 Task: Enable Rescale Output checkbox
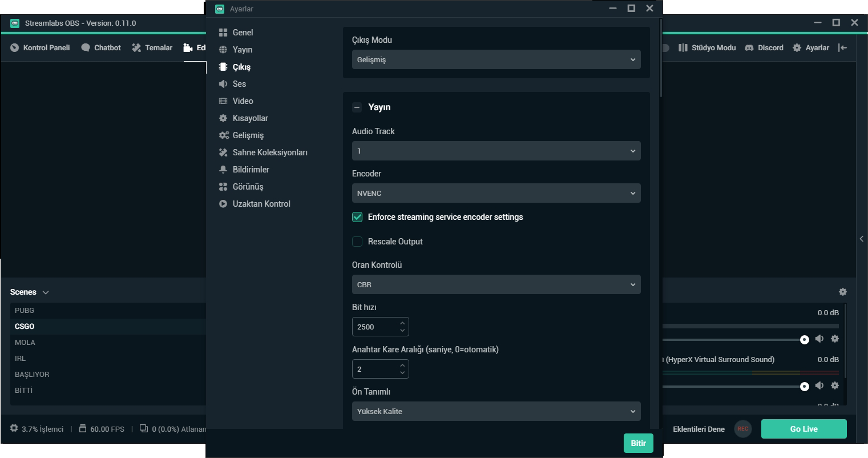(357, 242)
